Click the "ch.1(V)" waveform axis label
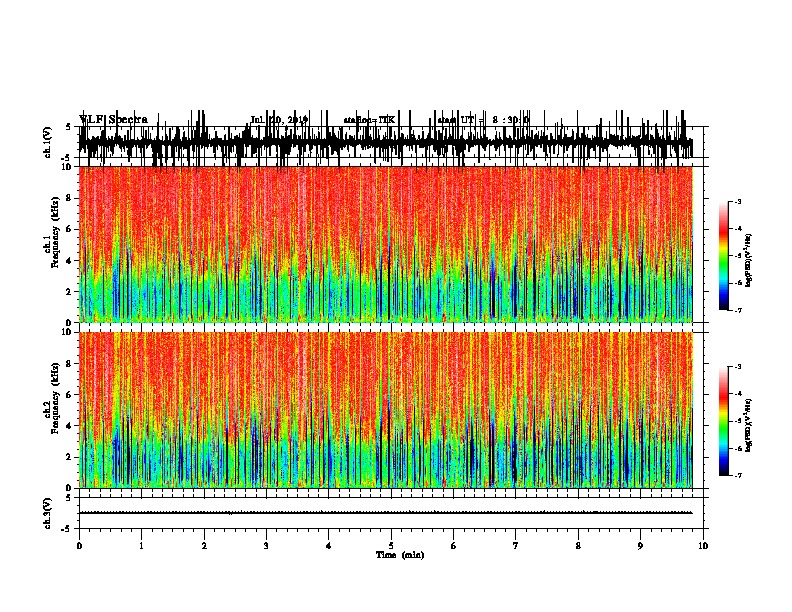 [47, 142]
